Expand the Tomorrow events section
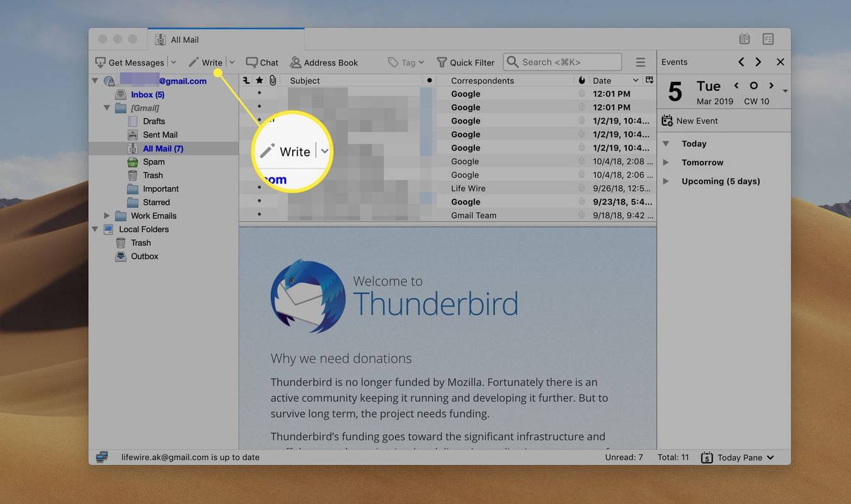Screen dimensions: 851x504 coord(666,163)
